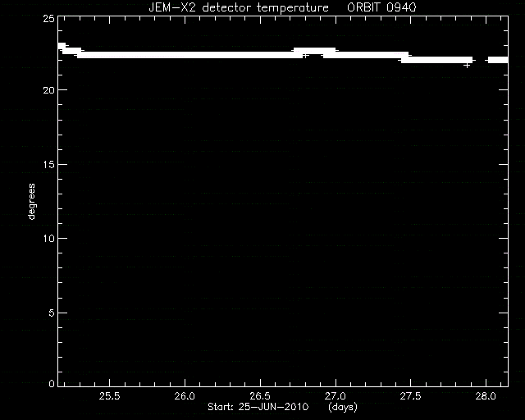Click the 26.0 x-axis tick label
525x420 pixels.
pyautogui.click(x=185, y=396)
